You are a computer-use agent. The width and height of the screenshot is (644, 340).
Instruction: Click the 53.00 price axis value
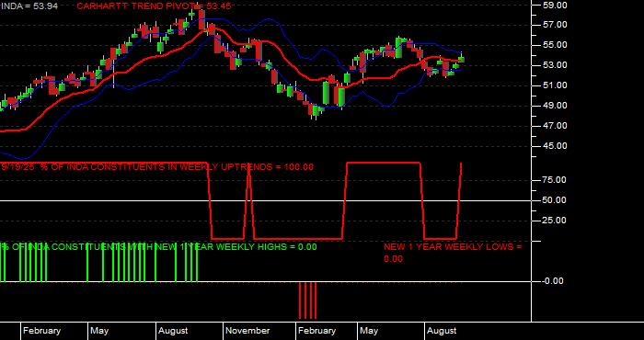[x=555, y=65]
